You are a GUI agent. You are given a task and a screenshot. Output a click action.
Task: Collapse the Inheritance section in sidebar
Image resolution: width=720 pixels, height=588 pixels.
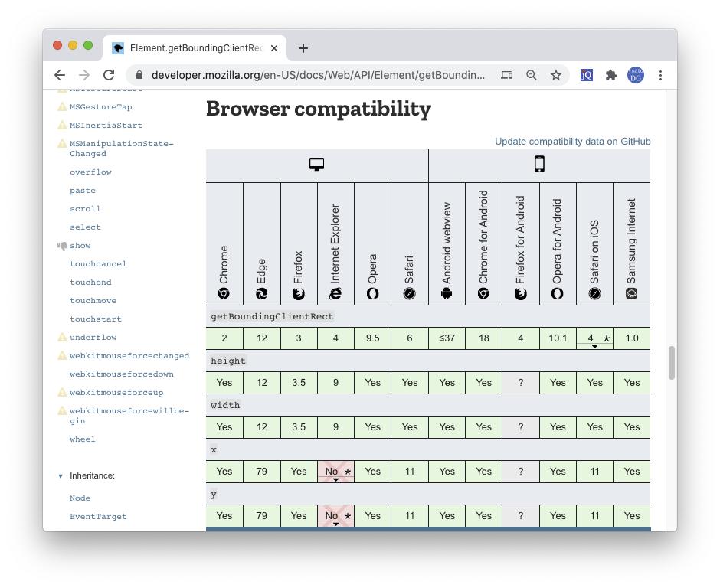pyautogui.click(x=61, y=476)
